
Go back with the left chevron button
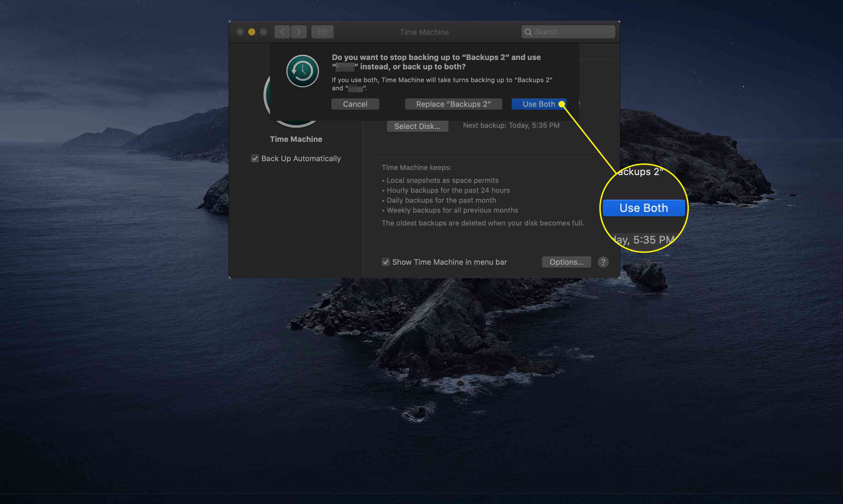[282, 32]
